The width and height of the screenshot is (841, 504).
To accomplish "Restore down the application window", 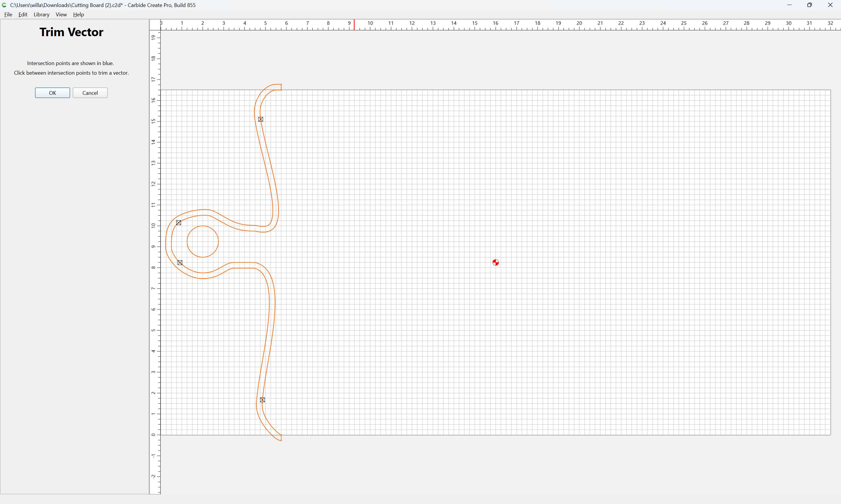I will point(809,5).
